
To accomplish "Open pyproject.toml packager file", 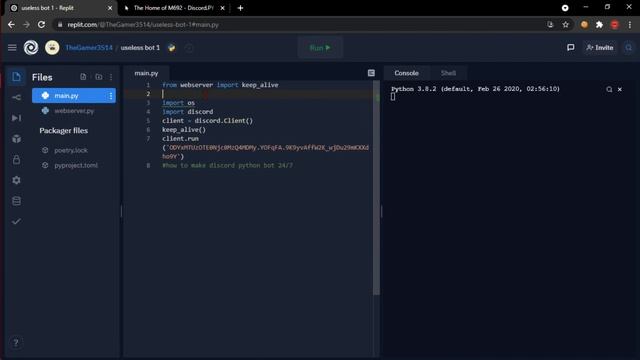I will pos(76,165).
